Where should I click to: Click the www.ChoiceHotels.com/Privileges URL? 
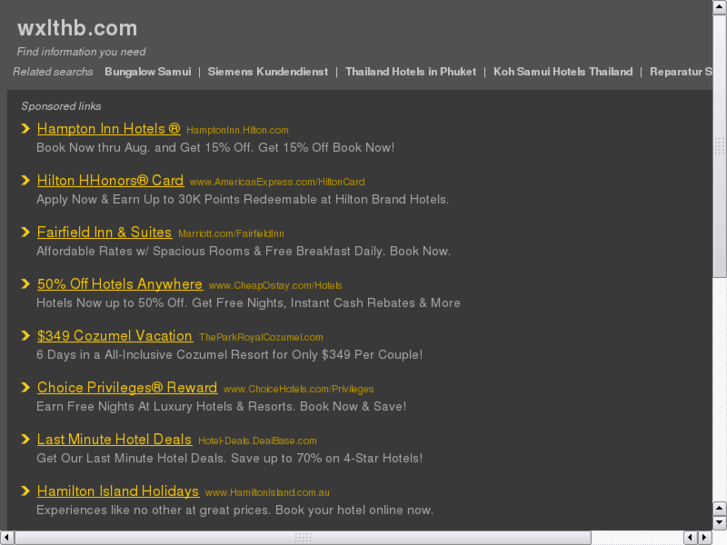pyautogui.click(x=299, y=389)
